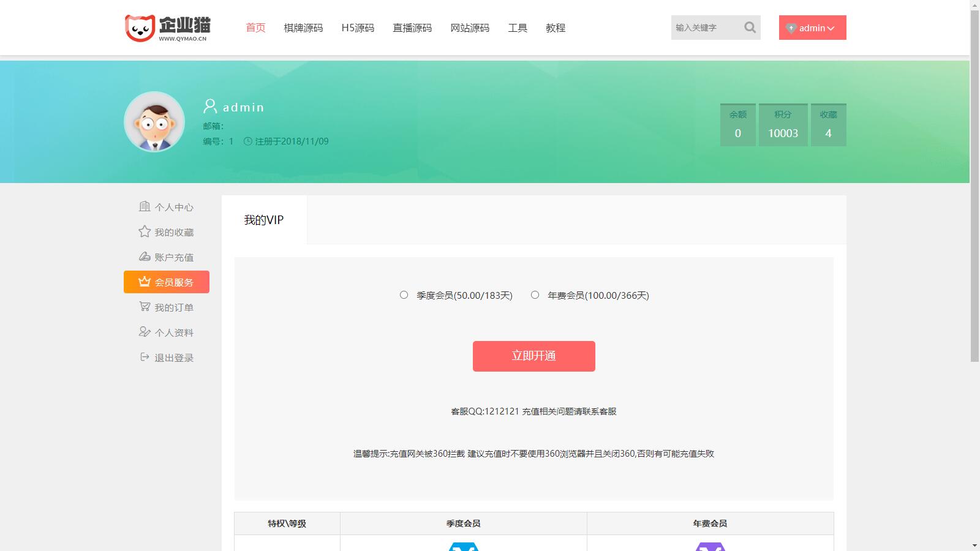Click the admin avatar picture

click(x=154, y=122)
